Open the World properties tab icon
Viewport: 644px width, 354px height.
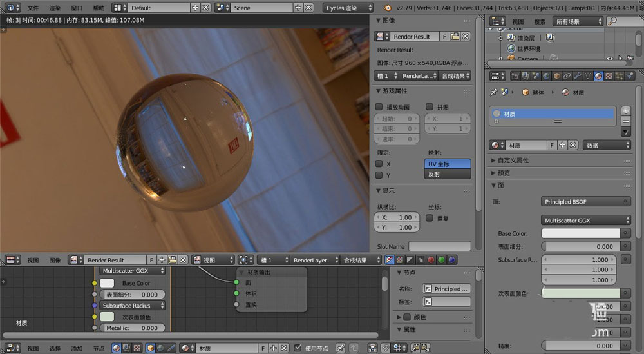546,76
